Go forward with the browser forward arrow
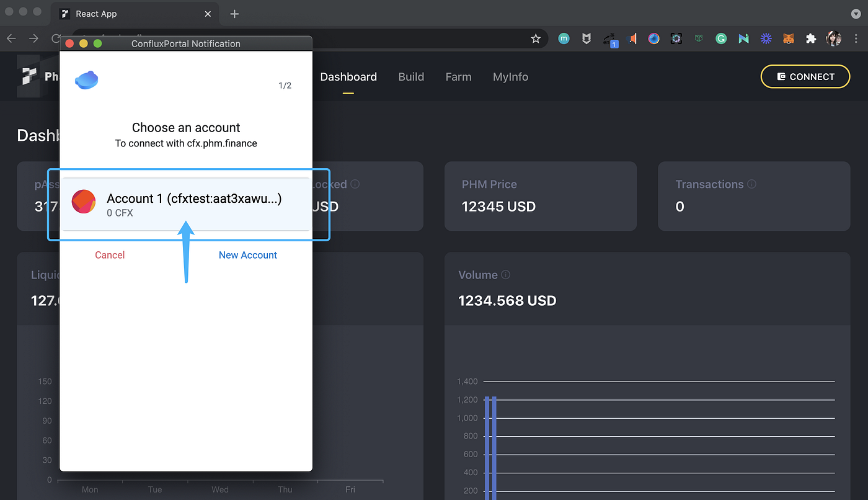 (33, 38)
